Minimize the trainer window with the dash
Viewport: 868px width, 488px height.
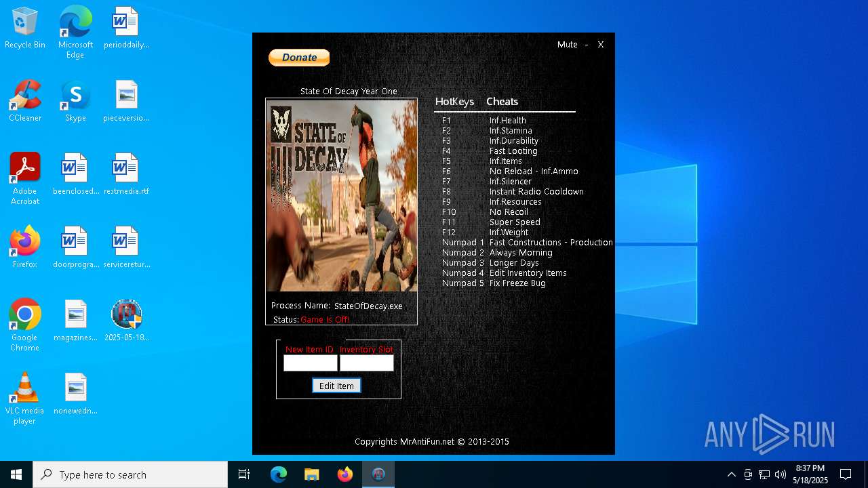pyautogui.click(x=587, y=45)
